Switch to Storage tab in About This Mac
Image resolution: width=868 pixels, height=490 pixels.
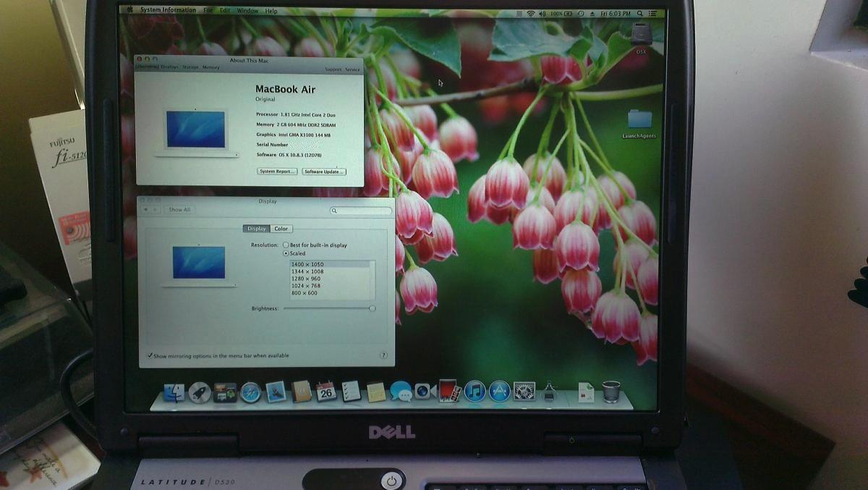pos(190,67)
